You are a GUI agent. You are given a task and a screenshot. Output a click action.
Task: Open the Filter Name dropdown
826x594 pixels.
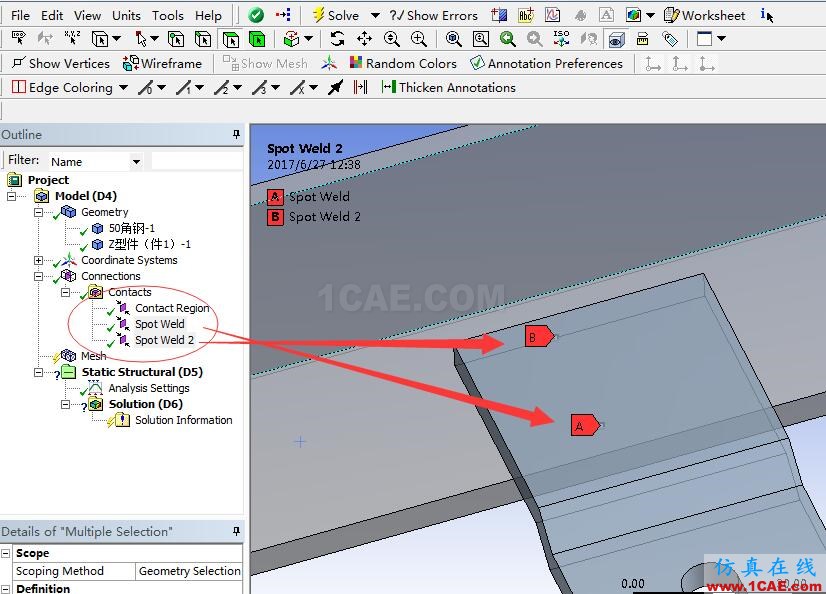point(136,162)
